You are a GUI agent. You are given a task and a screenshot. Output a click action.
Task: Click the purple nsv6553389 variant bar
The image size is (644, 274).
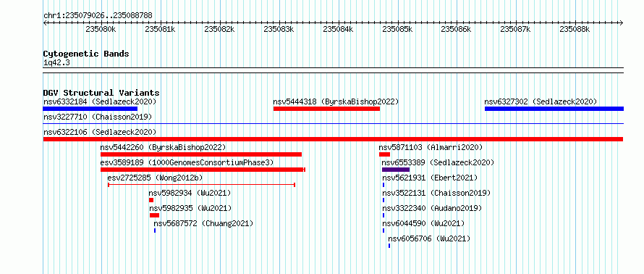point(396,170)
